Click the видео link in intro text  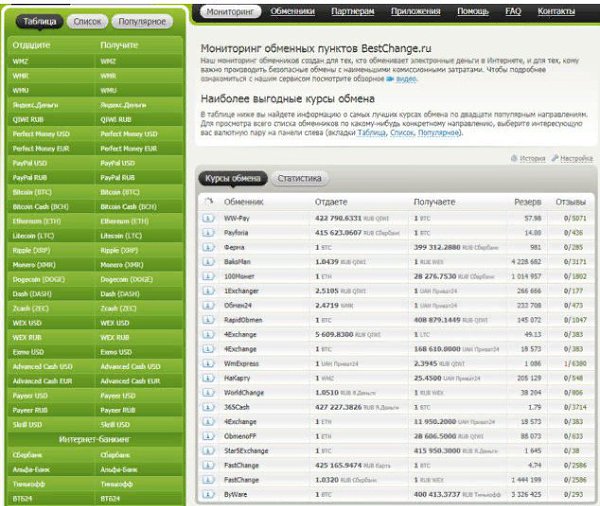(x=406, y=79)
